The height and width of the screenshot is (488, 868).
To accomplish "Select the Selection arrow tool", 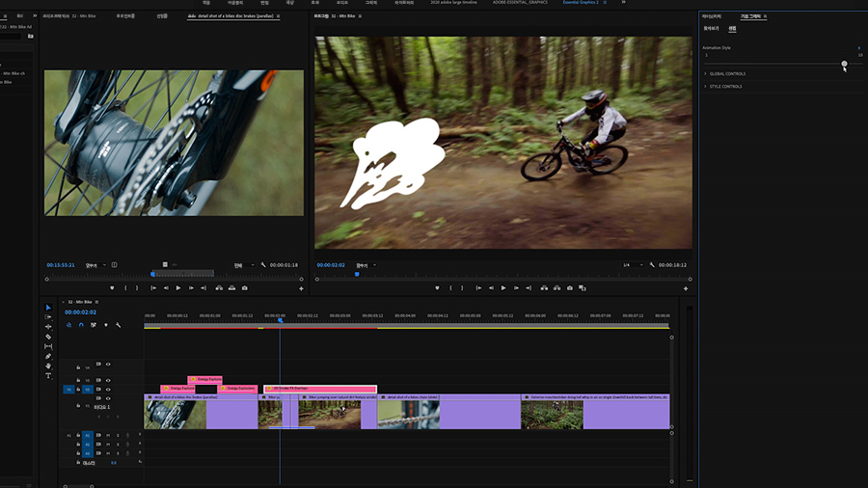I will coord(48,308).
